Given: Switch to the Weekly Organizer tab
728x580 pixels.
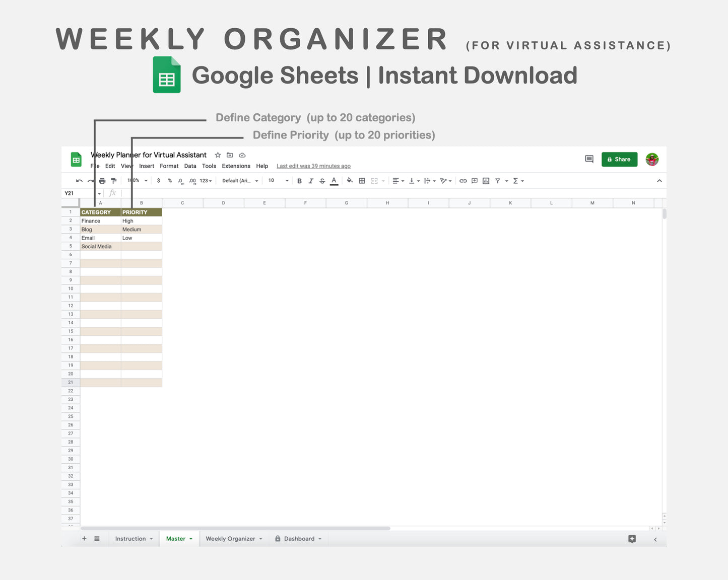Looking at the screenshot, I should pos(231,538).
